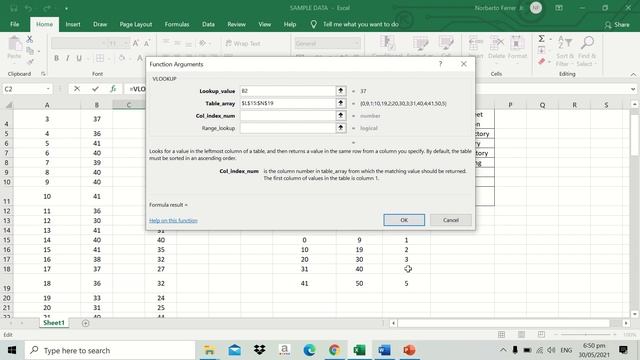Click the Lookup_value input field
The width and height of the screenshot is (640, 360).
(x=287, y=91)
